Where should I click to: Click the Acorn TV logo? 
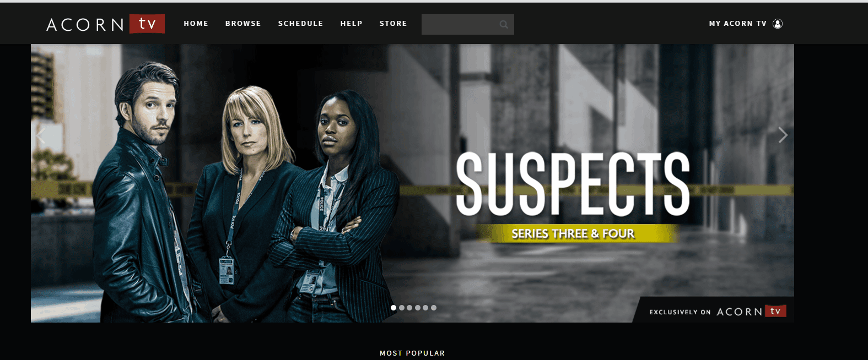105,24
